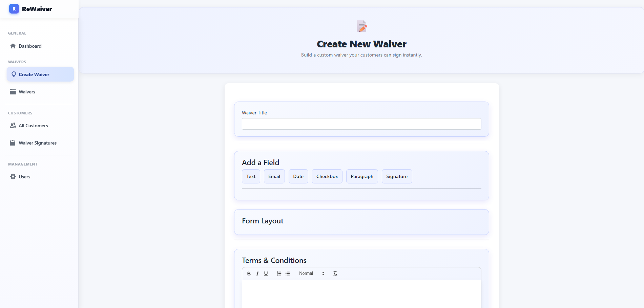Image resolution: width=644 pixels, height=308 pixels.
Task: Add a Signature field to the waiver
Action: coord(397,176)
